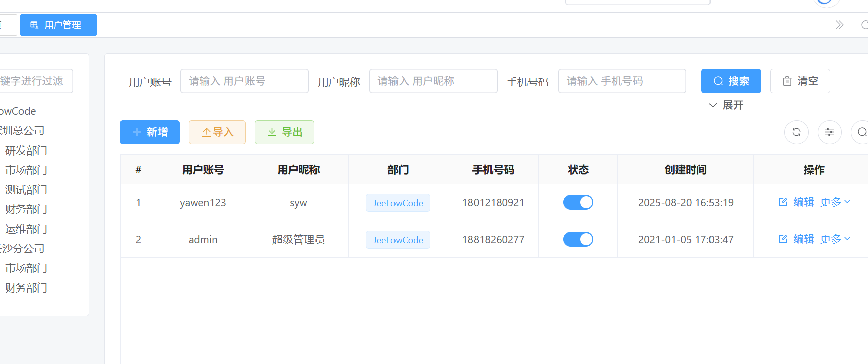Image resolution: width=868 pixels, height=364 pixels.
Task: Click the 用户账号 column header
Action: 203,170
